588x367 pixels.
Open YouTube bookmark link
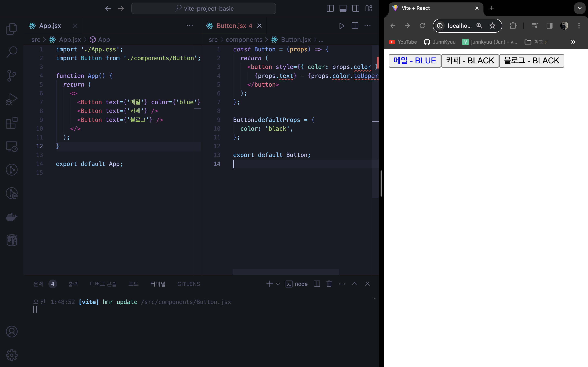coord(403,42)
